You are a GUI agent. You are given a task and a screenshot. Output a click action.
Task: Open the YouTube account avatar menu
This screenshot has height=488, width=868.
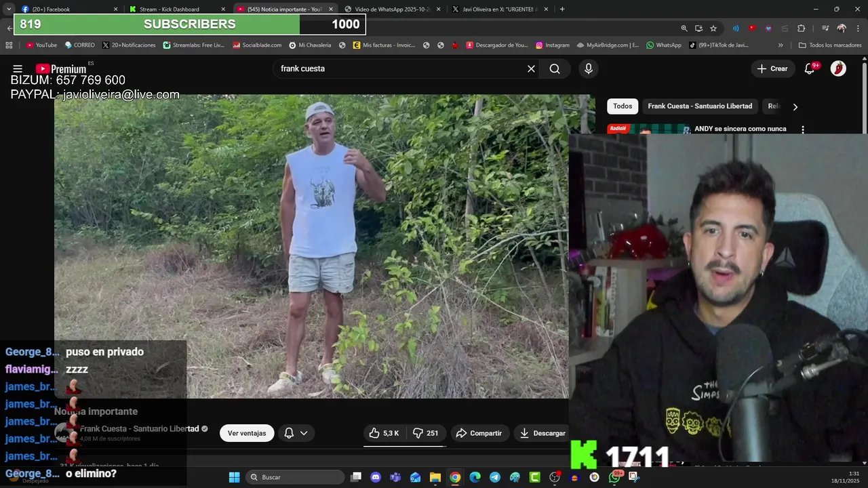pos(838,68)
